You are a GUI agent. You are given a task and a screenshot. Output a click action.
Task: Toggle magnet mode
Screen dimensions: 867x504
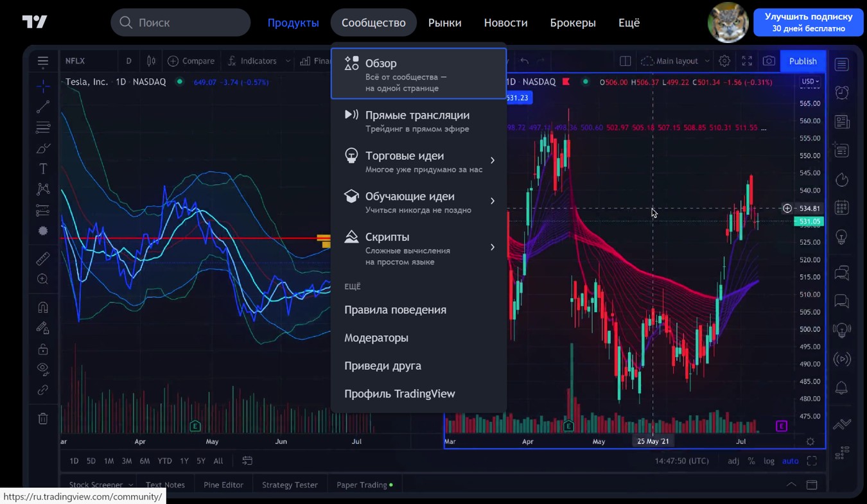point(43,308)
